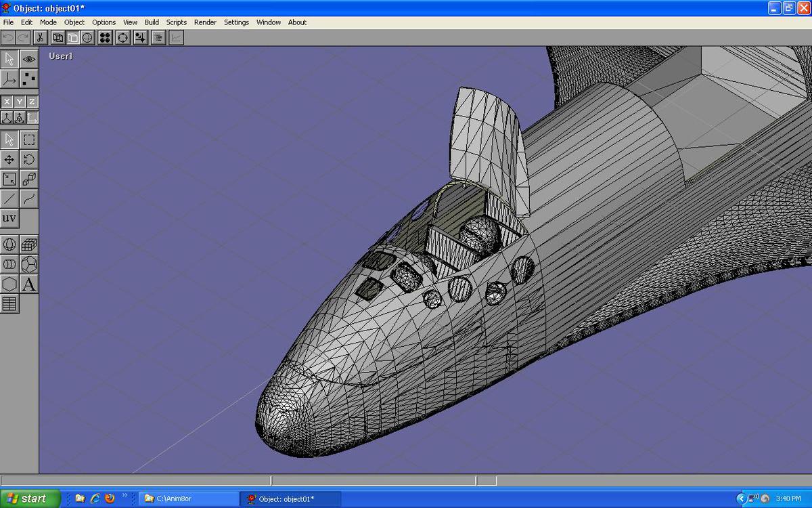Image resolution: width=812 pixels, height=508 pixels.
Task: Switch to wireframe display mode icon
Action: [x=58, y=38]
